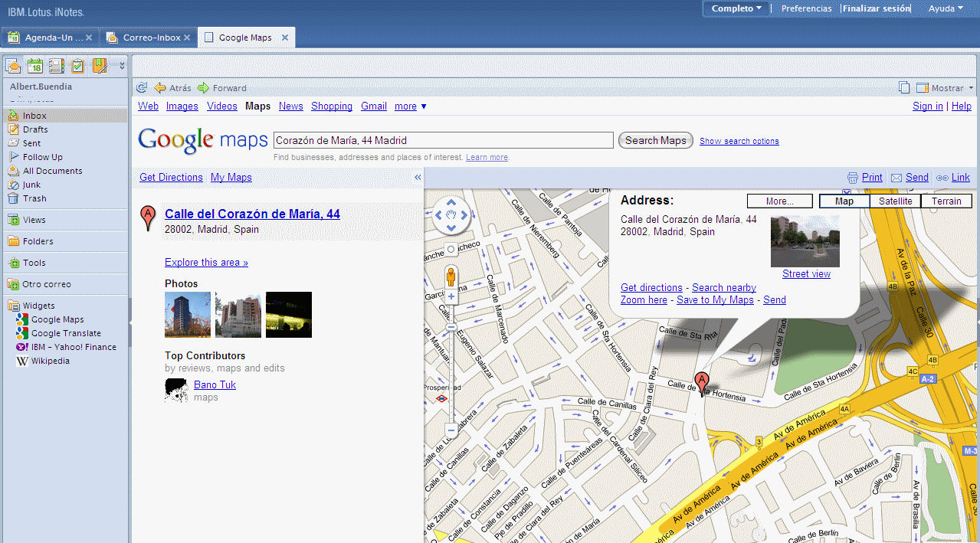Zoom out with bottom minus button

(451, 430)
